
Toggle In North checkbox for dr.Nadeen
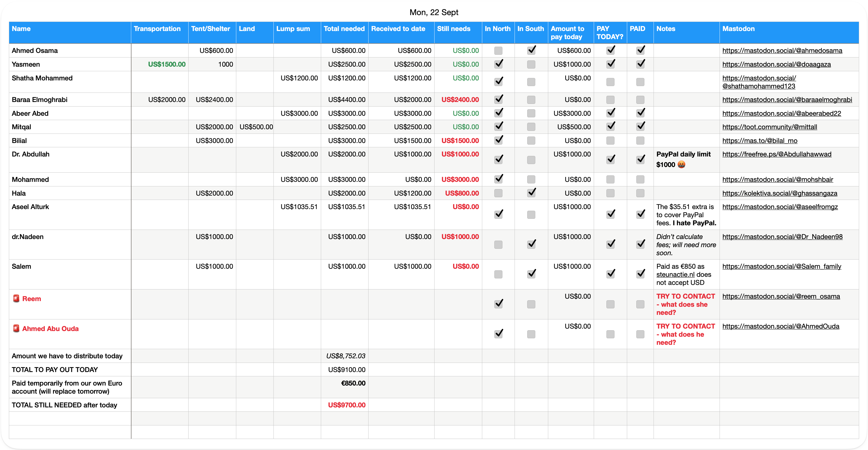[x=498, y=245]
